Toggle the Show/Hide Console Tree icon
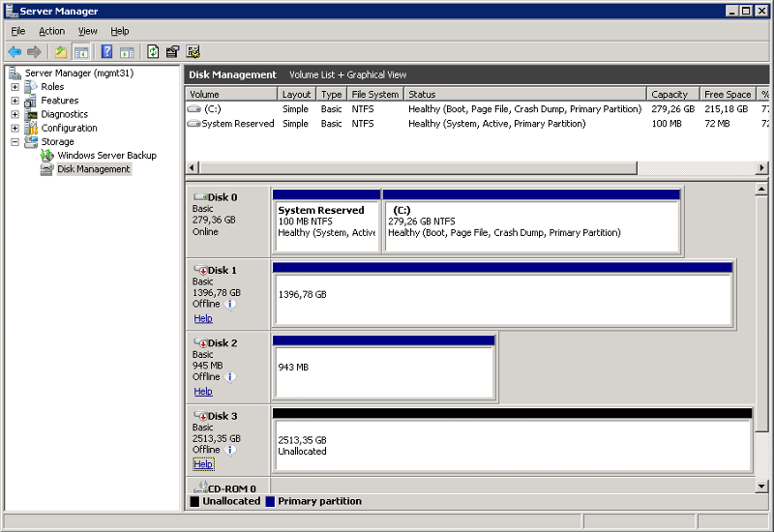 coord(81,51)
